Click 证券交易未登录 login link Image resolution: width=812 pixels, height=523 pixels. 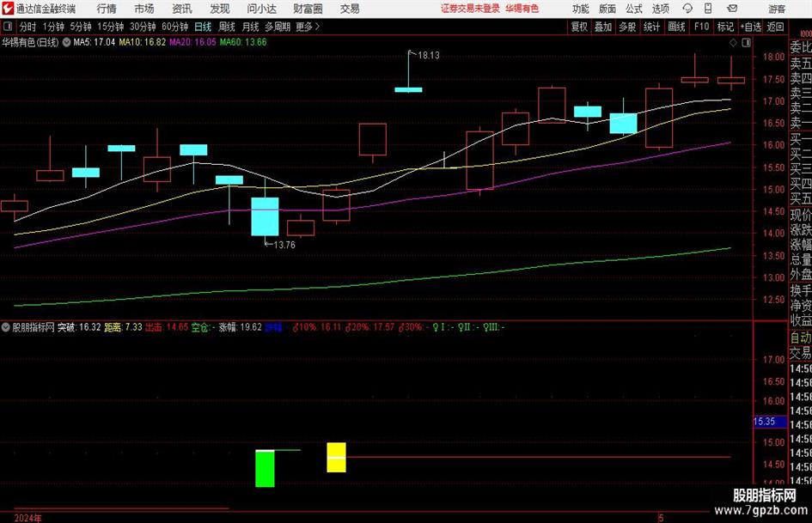pos(470,9)
